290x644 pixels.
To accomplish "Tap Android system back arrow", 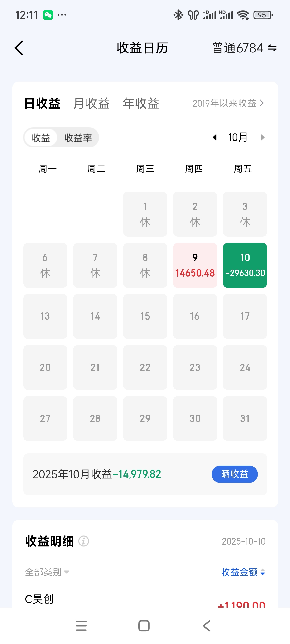I will (x=207, y=626).
